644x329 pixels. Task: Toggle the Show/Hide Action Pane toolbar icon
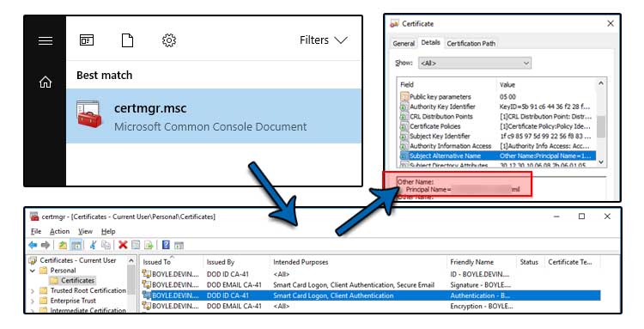pyautogui.click(x=179, y=246)
